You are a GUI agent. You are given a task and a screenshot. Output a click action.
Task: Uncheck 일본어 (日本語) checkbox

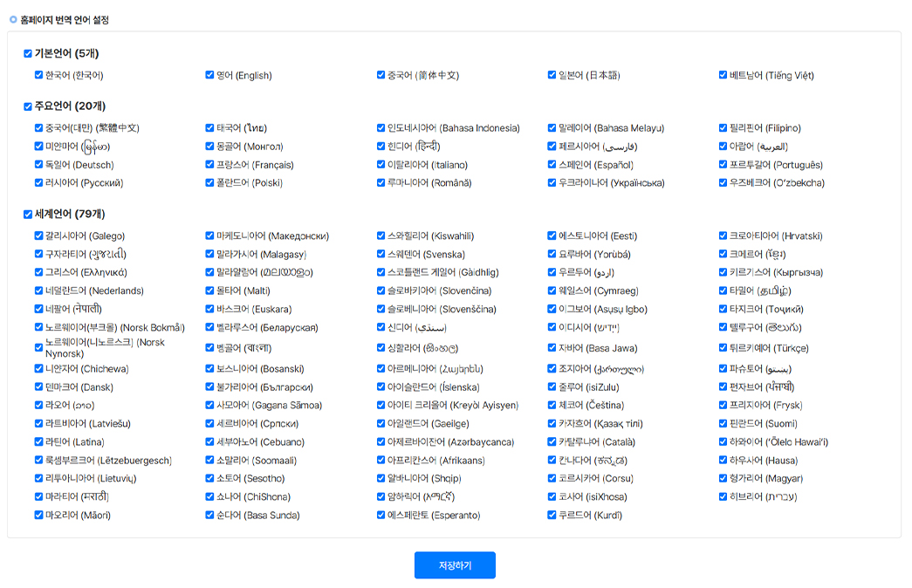click(552, 75)
